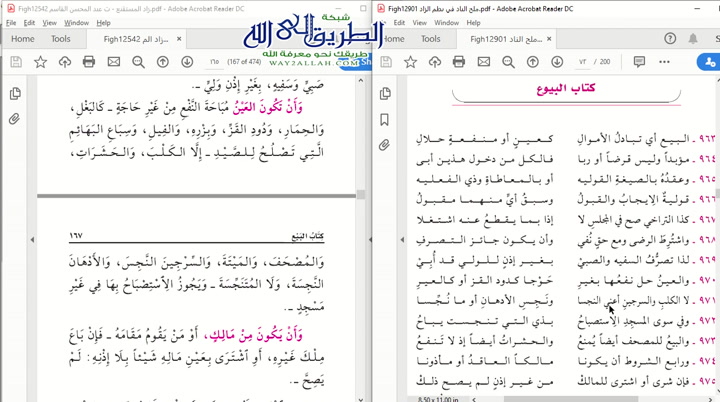
Task: Click heading كتاب البيوع in right document
Action: pos(566,88)
